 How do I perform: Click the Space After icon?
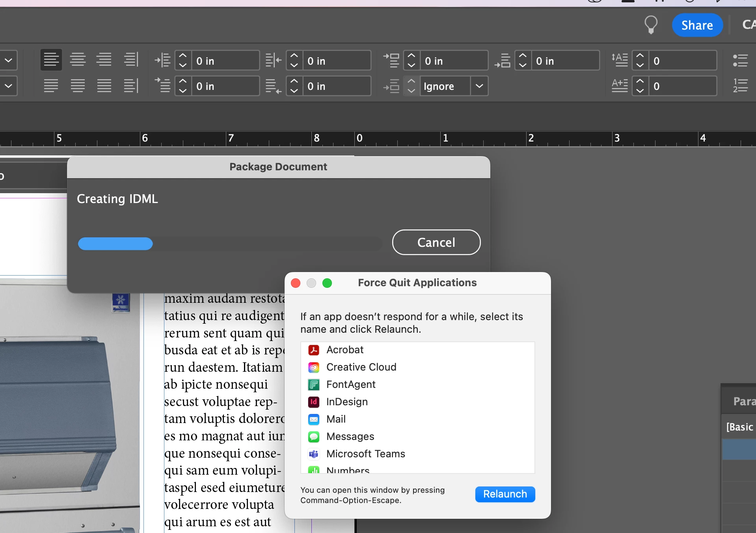pos(503,61)
